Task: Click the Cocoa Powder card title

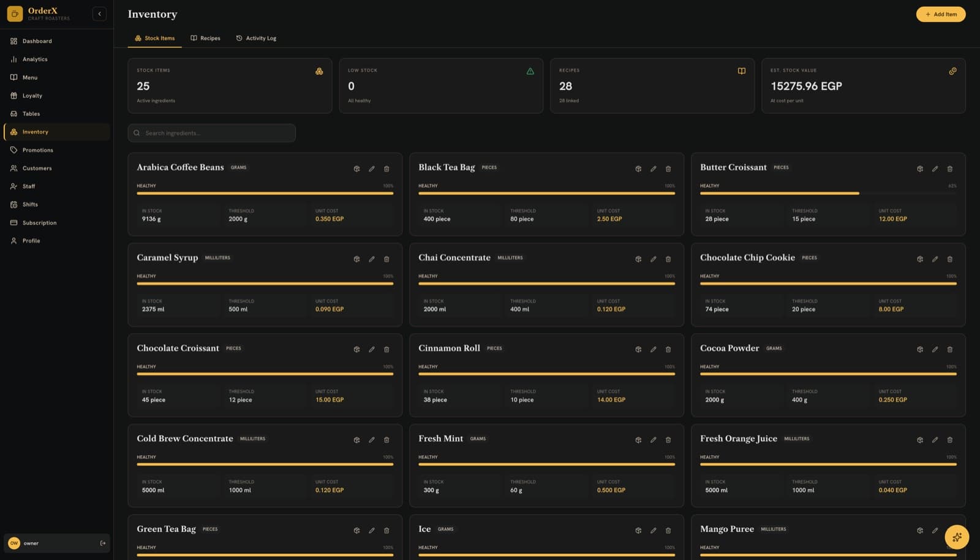Action: tap(729, 348)
